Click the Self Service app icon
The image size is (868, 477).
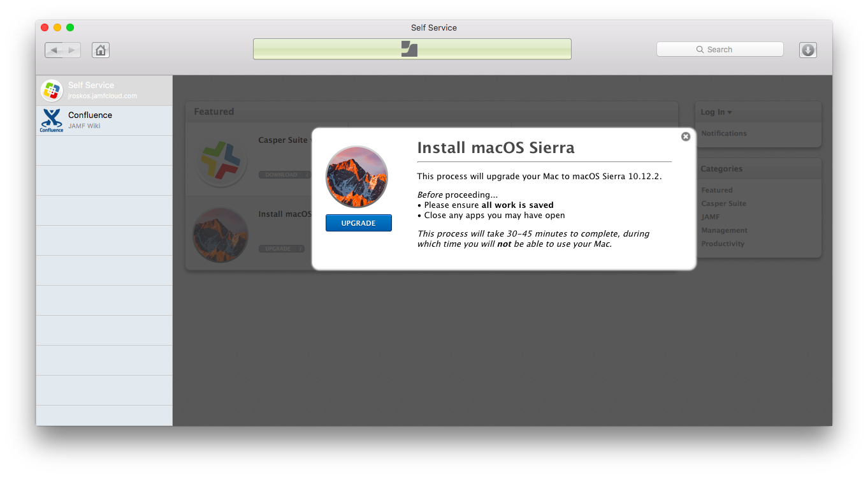pyautogui.click(x=52, y=91)
